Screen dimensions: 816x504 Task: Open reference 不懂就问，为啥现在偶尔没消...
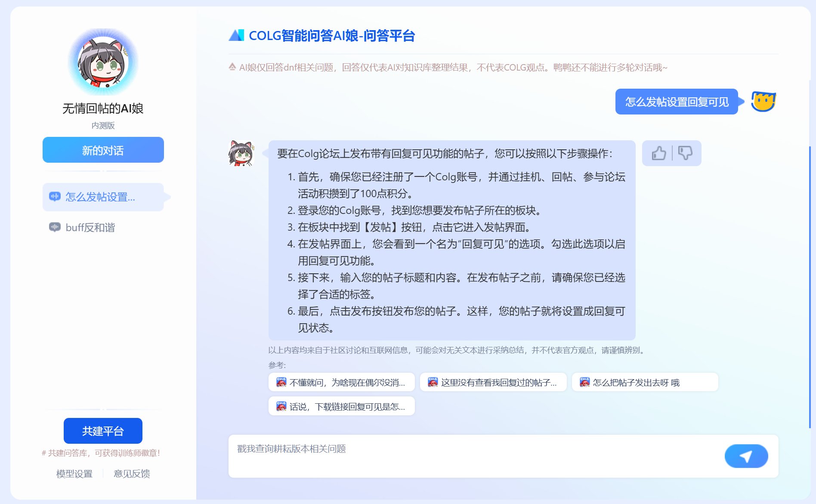(x=342, y=382)
